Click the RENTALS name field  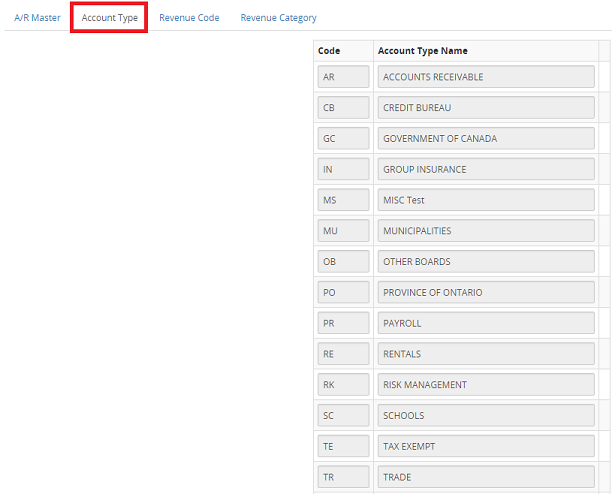(485, 354)
